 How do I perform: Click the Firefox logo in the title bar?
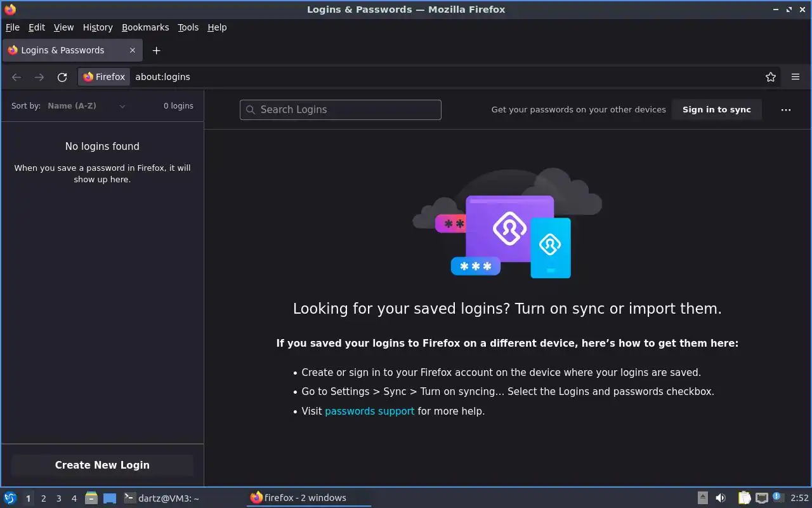coord(10,10)
